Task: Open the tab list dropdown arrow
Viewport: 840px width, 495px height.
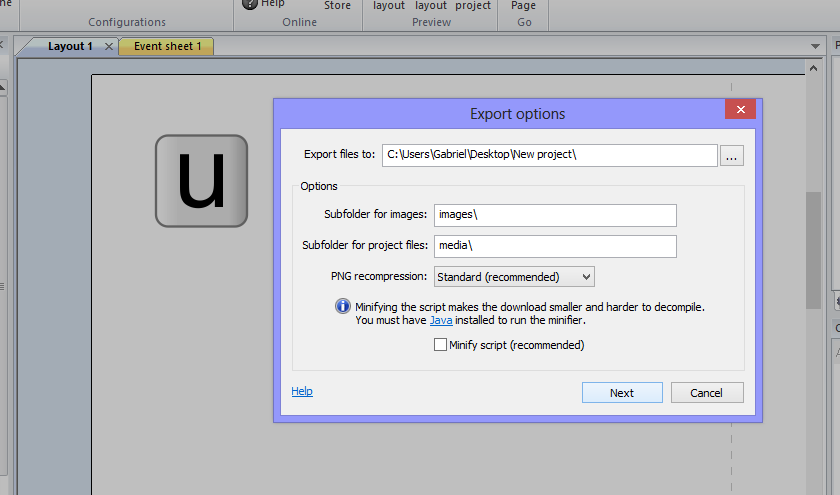Action: [814, 47]
